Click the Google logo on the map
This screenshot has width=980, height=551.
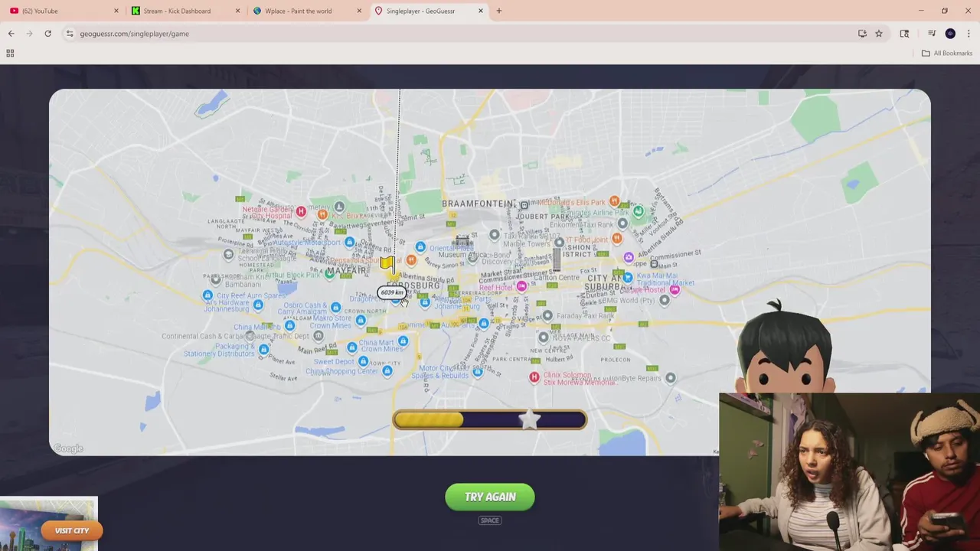pyautogui.click(x=68, y=448)
